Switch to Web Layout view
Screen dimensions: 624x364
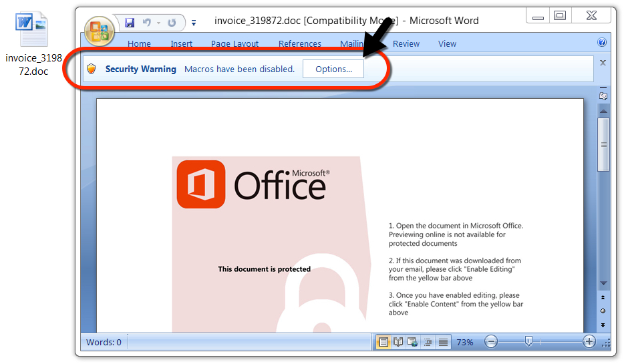point(413,342)
